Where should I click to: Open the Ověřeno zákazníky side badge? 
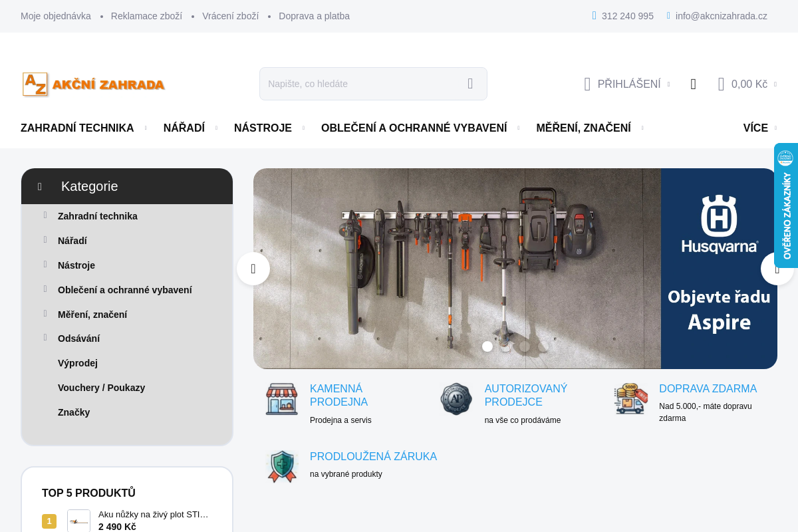786,205
